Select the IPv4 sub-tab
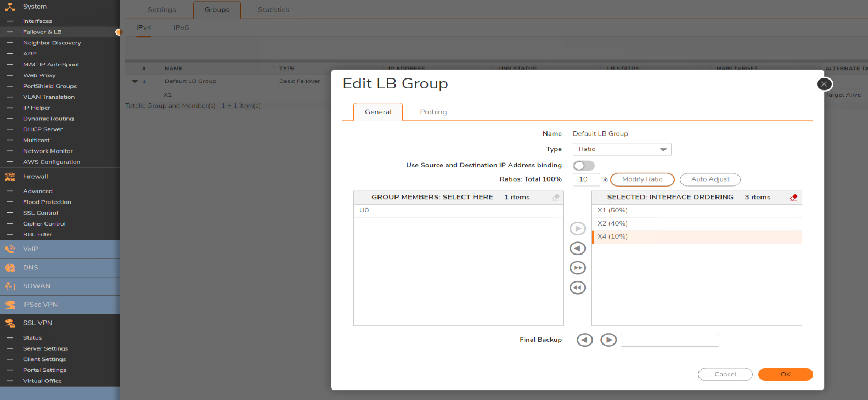This screenshot has width=868, height=400. click(x=144, y=27)
